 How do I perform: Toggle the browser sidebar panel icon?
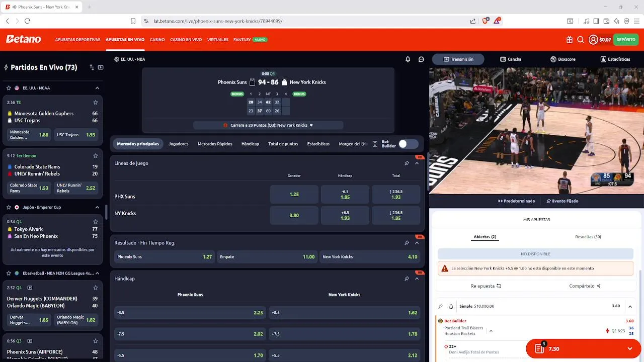coord(596,21)
